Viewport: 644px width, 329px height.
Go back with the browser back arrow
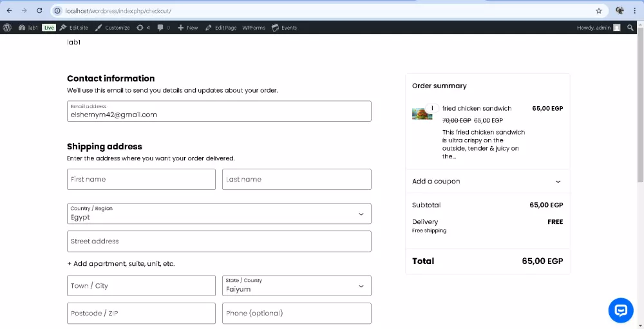tap(9, 11)
